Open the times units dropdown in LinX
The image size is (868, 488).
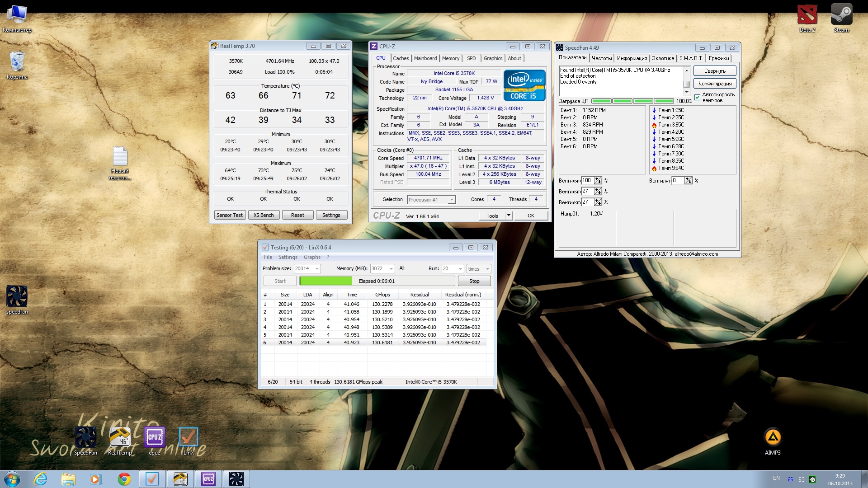click(x=487, y=269)
